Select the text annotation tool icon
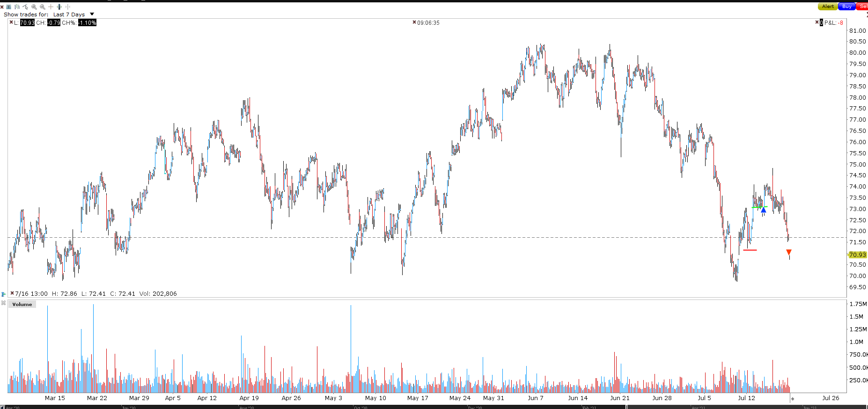 point(8,7)
